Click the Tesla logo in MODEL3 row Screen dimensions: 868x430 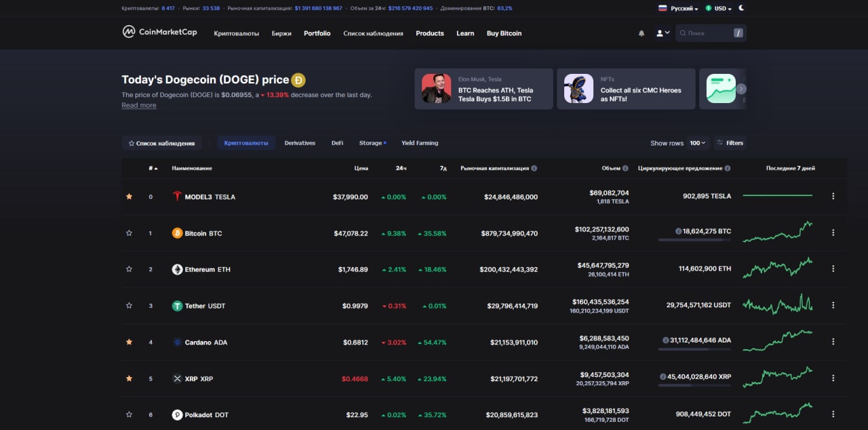point(177,197)
